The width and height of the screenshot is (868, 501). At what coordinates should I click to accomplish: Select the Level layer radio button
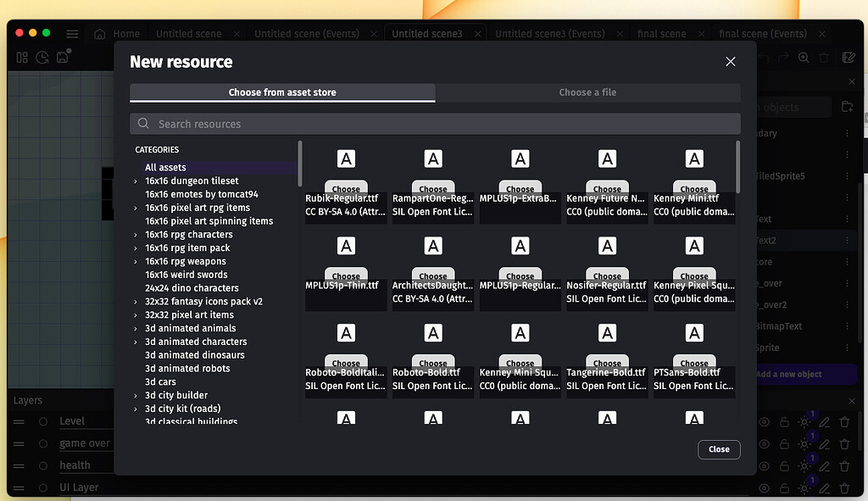point(42,421)
